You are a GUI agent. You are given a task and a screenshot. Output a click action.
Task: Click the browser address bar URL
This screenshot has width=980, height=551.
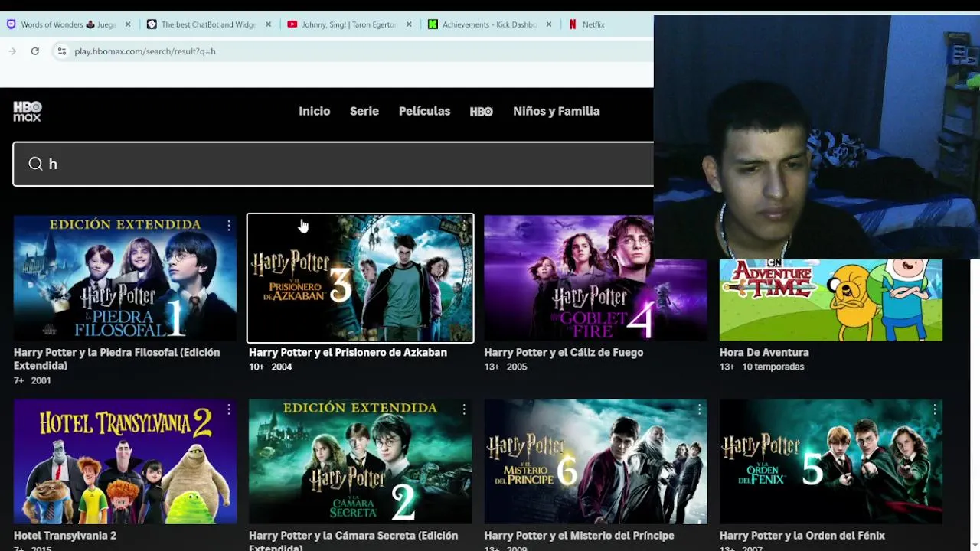tap(145, 51)
